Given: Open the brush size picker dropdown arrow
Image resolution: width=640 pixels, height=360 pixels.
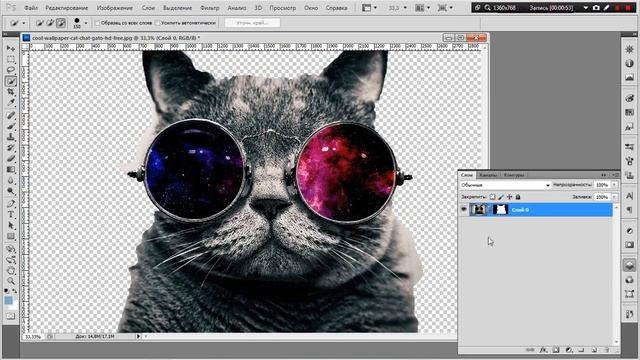Looking at the screenshot, I should 85,23.
